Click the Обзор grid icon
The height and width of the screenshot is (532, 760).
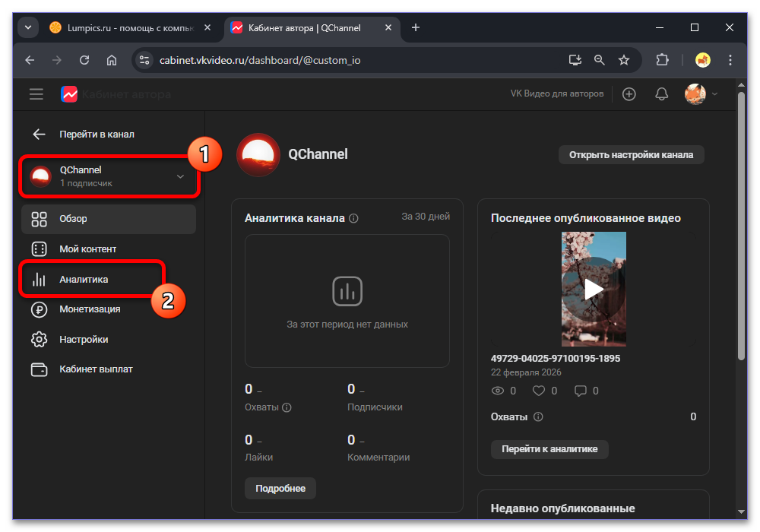coord(40,219)
